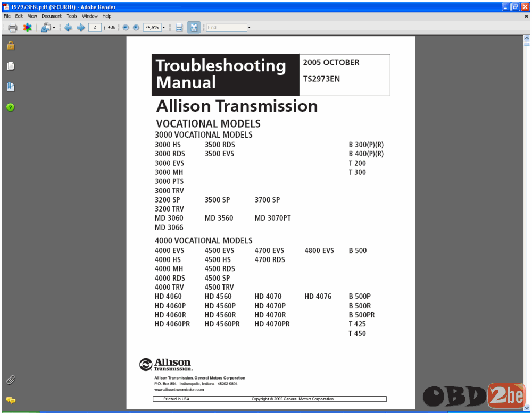Click the vertical scrollbar up arrow
The height and width of the screenshot is (413, 532).
[x=527, y=38]
